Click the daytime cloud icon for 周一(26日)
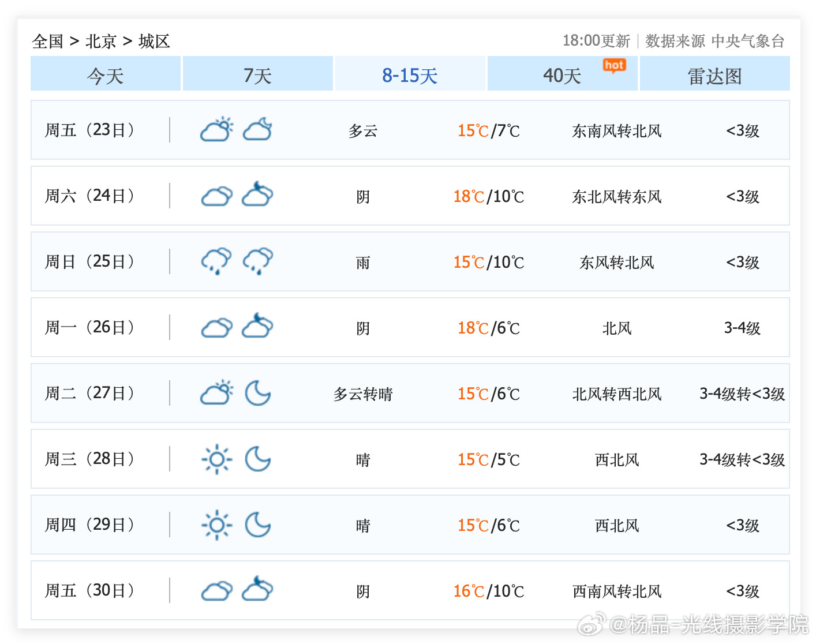The image size is (816, 644). 216,328
